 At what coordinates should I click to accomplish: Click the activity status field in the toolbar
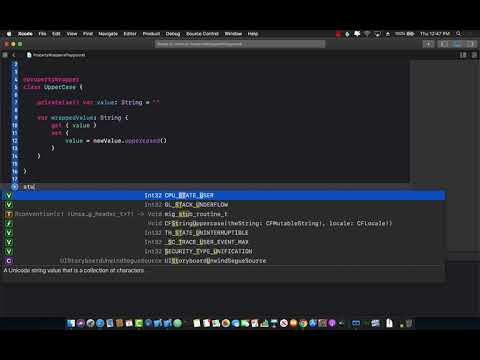point(240,44)
